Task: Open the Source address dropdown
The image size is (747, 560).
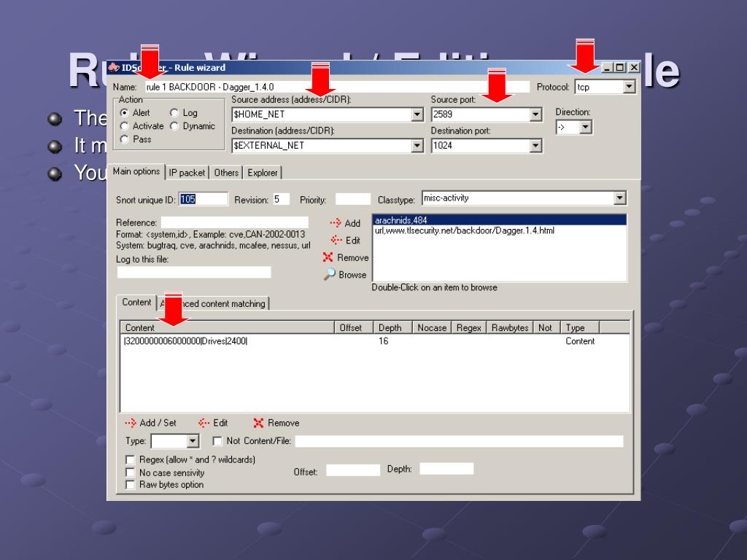Action: click(x=417, y=114)
